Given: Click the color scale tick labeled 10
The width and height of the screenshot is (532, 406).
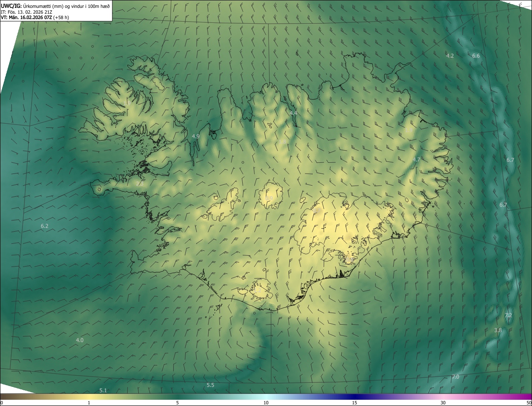Looking at the screenshot, I should [266, 403].
